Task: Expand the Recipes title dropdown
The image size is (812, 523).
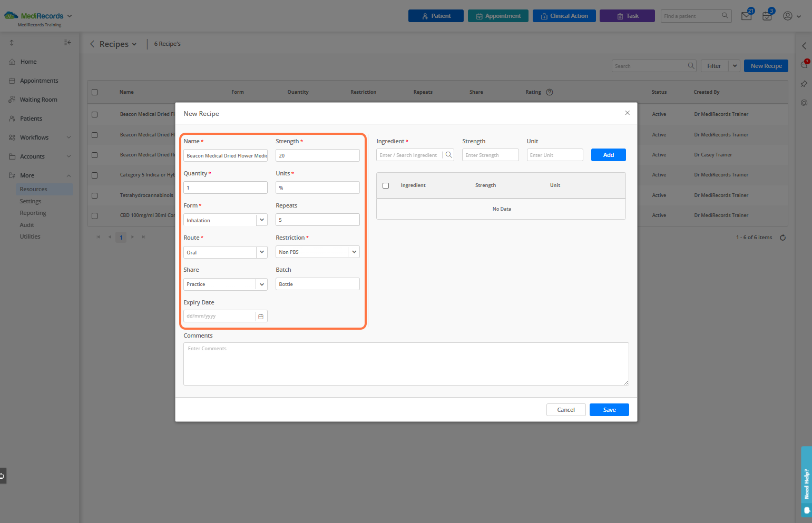Action: click(x=134, y=44)
